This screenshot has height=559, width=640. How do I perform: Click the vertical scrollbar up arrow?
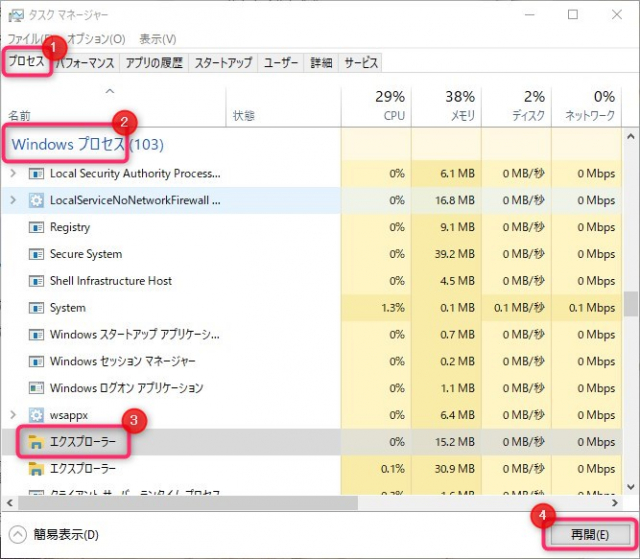coord(631,137)
